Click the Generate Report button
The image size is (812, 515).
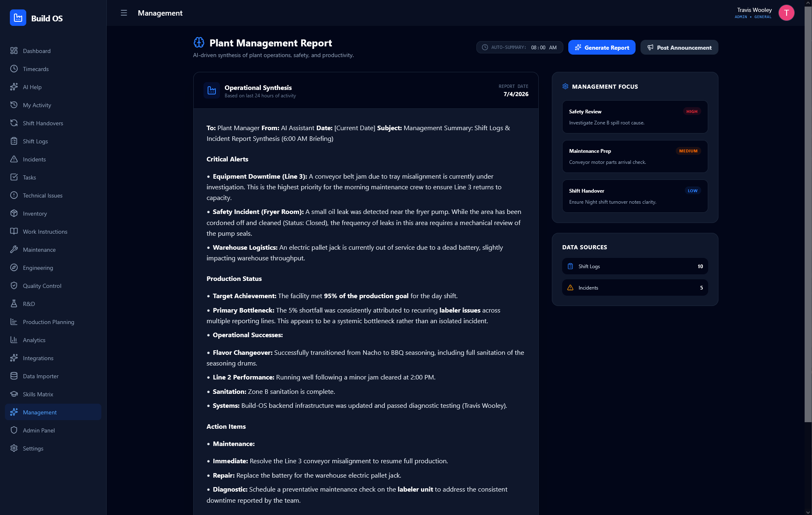coord(602,47)
